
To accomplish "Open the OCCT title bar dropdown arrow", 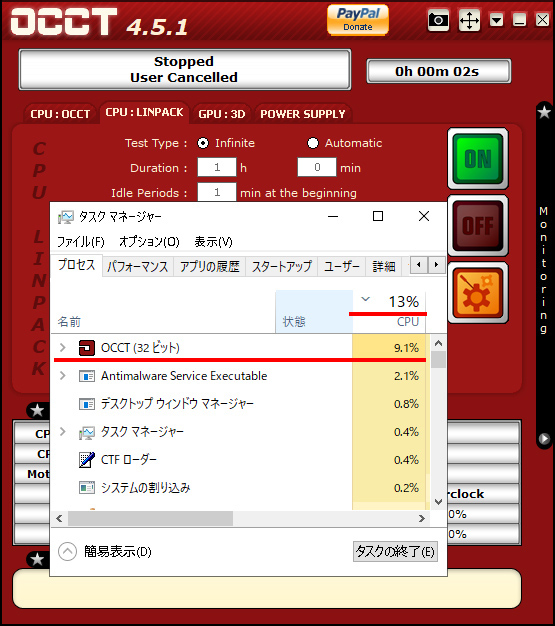I will (496, 20).
